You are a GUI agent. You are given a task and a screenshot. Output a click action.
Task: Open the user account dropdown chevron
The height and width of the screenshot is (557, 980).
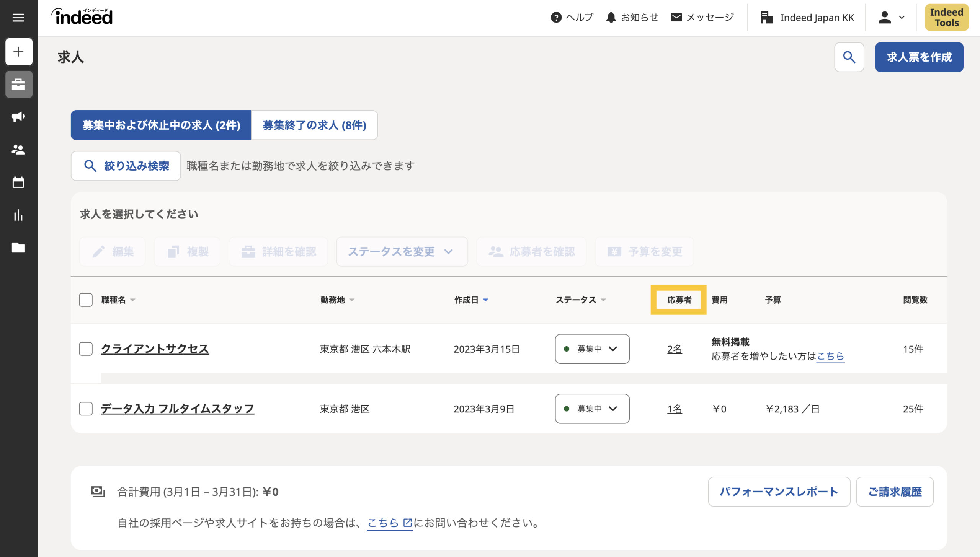(x=902, y=18)
